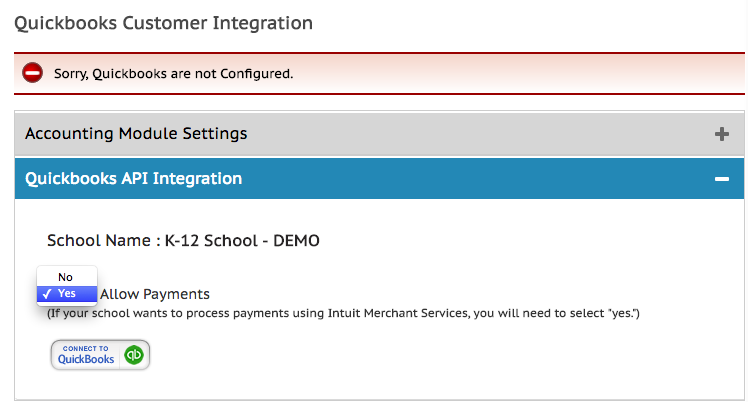The height and width of the screenshot is (402, 748).
Task: Collapse Quickbooks API Integration with minus icon
Action: pyautogui.click(x=722, y=179)
